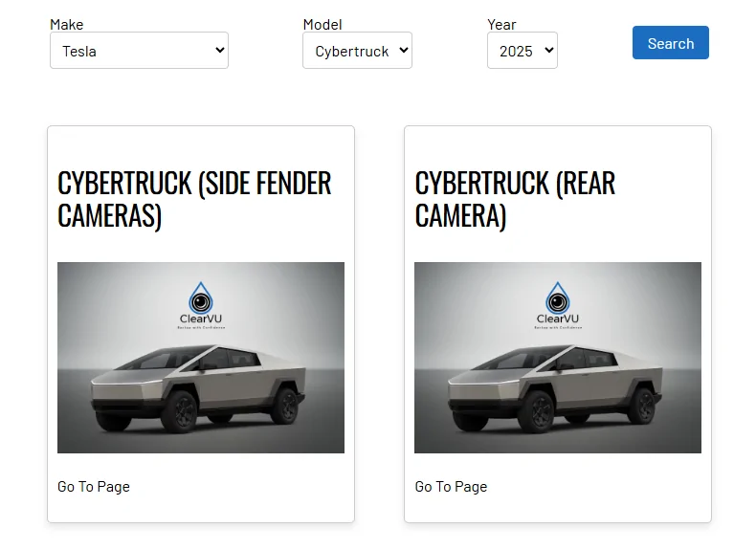
Task: Click the Side Fender Cameras Cybertruck image
Action: [x=201, y=358]
